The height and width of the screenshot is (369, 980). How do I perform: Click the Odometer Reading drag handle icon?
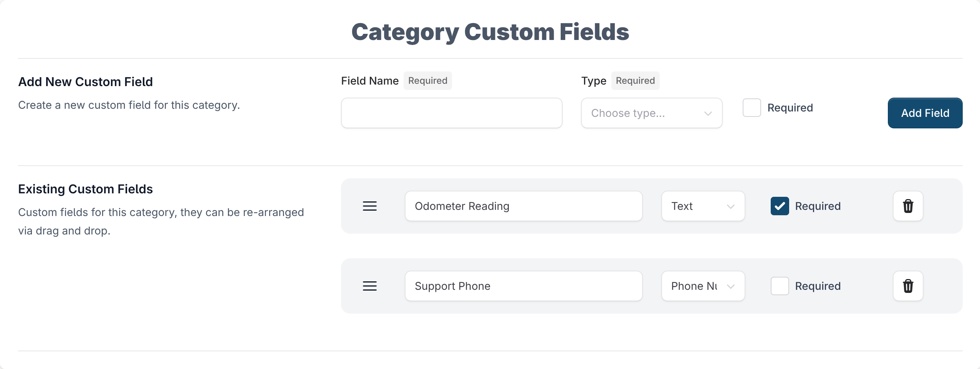tap(370, 206)
